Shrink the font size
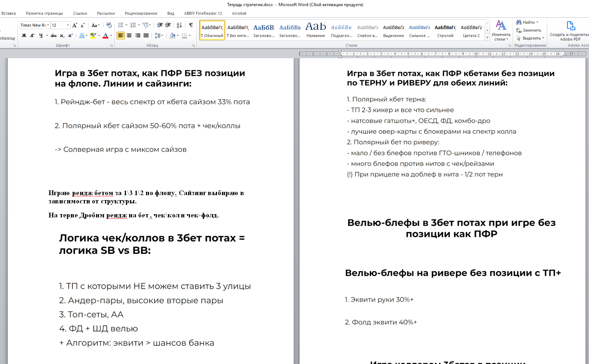Screen dimensions: 589x364 click(83, 25)
